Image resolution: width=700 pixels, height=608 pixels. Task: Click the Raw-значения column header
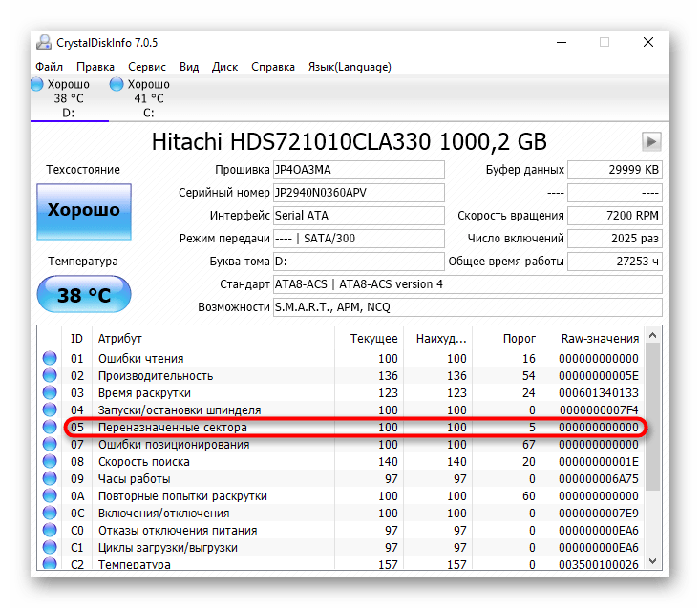(x=593, y=339)
